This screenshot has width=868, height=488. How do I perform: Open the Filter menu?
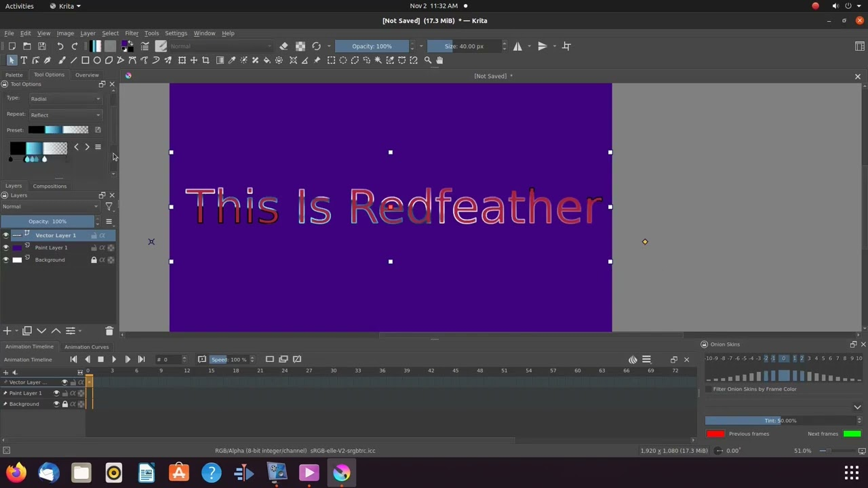click(x=132, y=33)
